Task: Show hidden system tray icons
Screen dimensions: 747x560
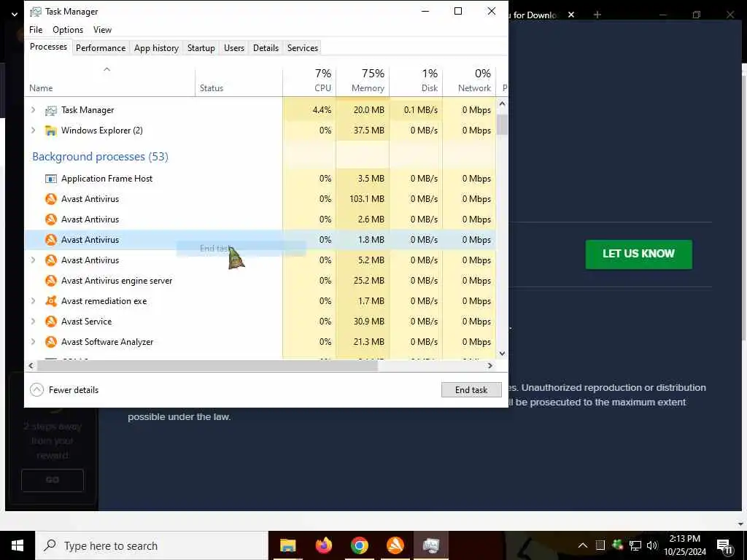Action: [x=583, y=545]
